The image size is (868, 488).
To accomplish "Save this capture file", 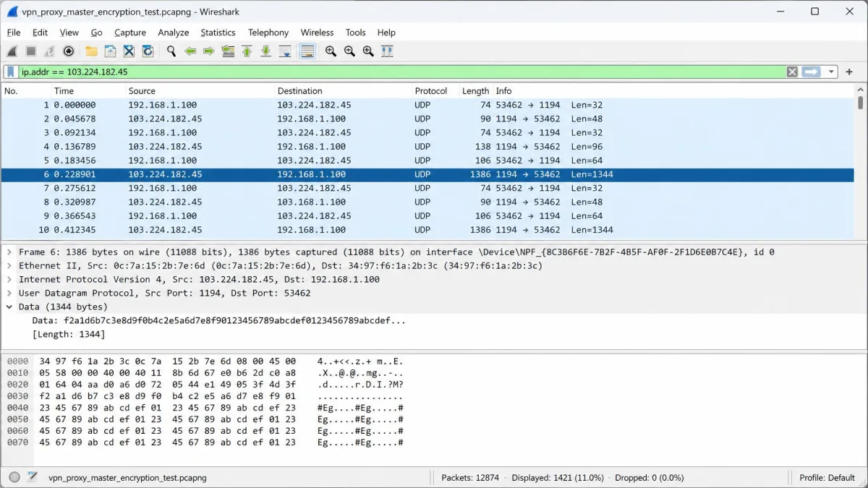I will click(x=110, y=51).
